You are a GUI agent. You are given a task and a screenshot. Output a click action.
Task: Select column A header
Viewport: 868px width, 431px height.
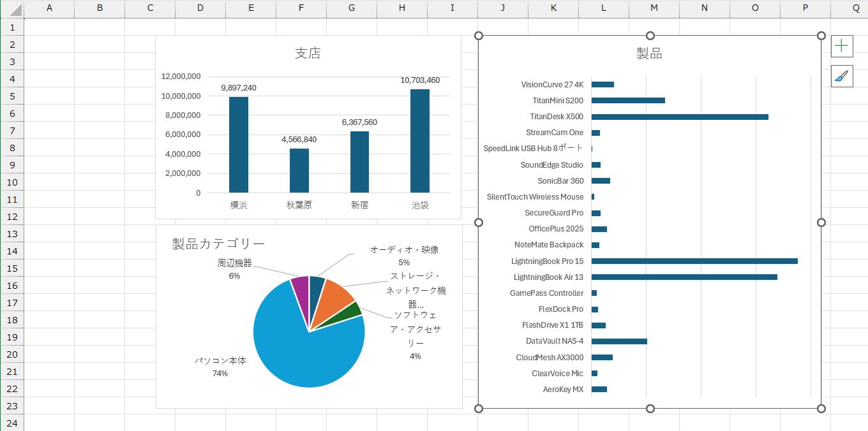pos(49,9)
